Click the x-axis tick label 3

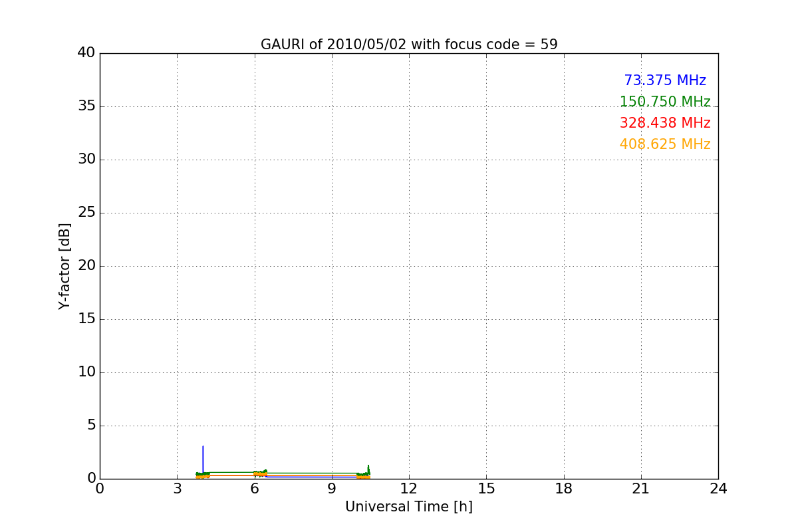pyautogui.click(x=177, y=489)
